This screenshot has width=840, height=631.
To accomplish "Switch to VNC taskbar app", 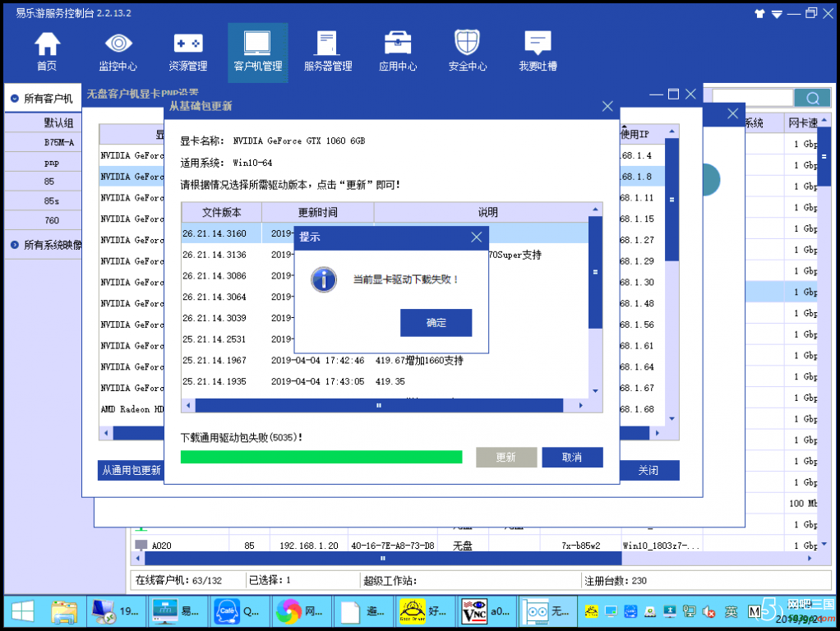I will 487,611.
